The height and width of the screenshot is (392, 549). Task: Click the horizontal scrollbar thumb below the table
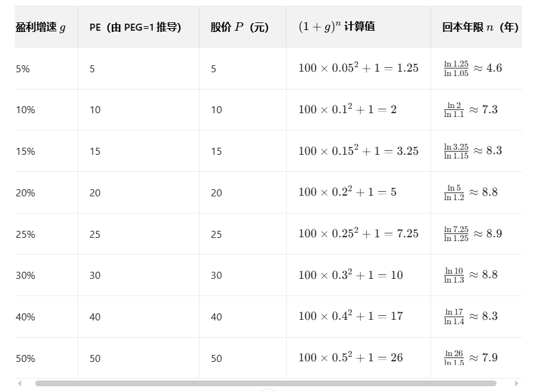266,384
